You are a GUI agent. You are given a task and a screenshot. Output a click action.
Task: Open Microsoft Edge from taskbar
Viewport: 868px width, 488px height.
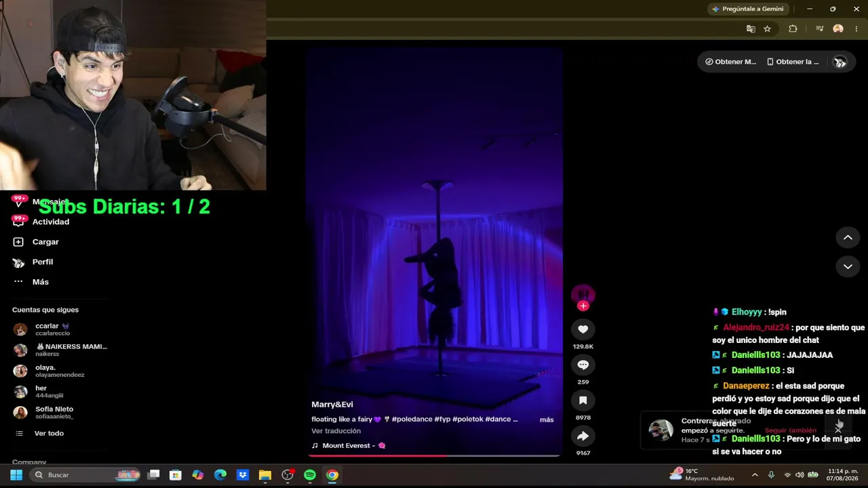click(220, 474)
